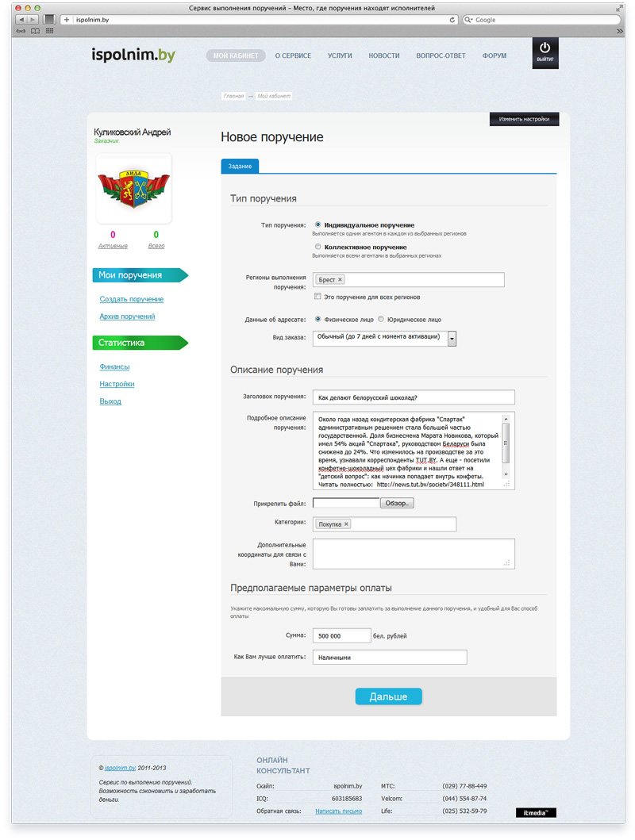Open О СЕРВИСЕ menu item
Viewport: 635px width, 840px height.
(293, 56)
